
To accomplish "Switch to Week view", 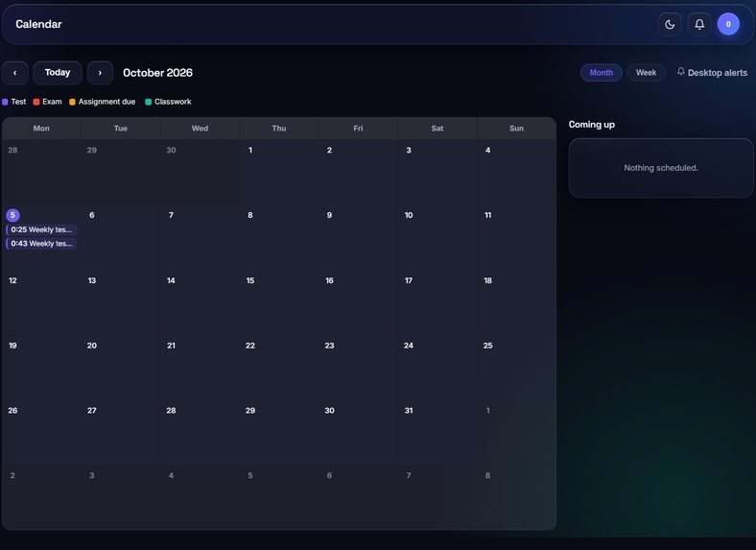I will click(x=646, y=72).
